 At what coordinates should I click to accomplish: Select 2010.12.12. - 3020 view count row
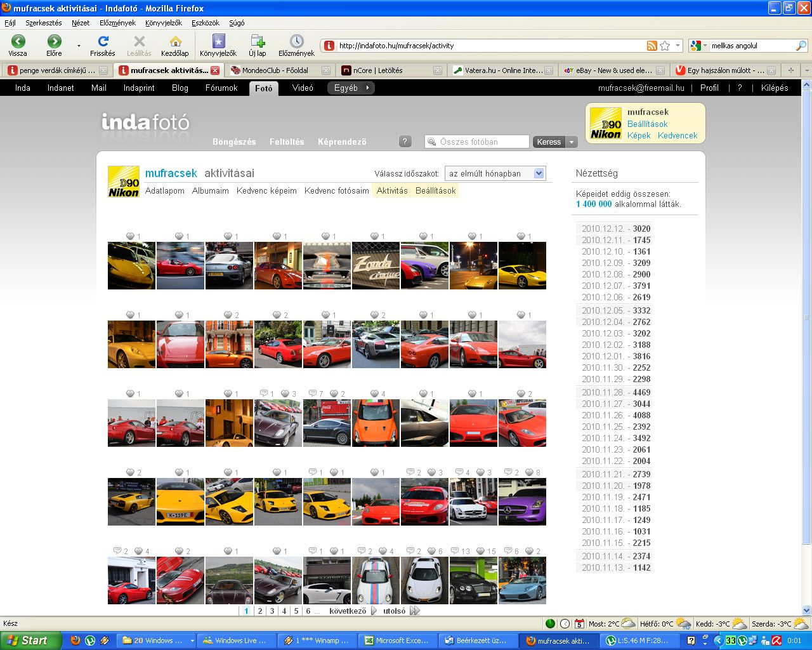pyautogui.click(x=615, y=229)
